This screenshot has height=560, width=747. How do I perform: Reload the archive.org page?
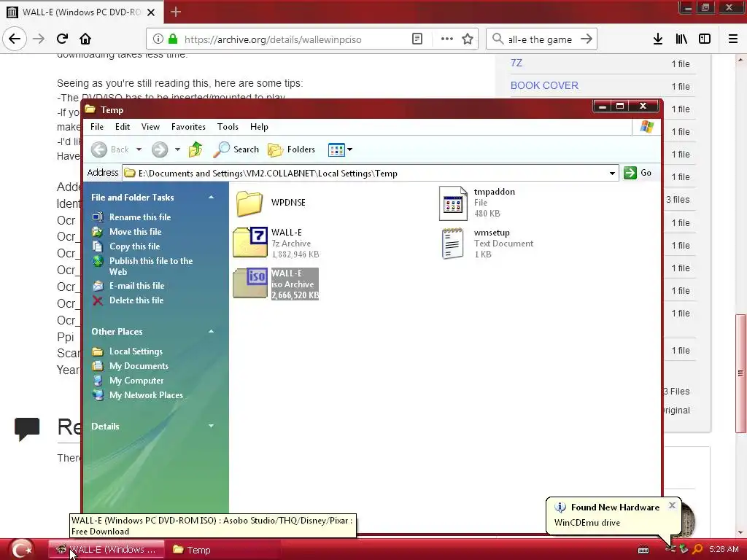pos(62,39)
